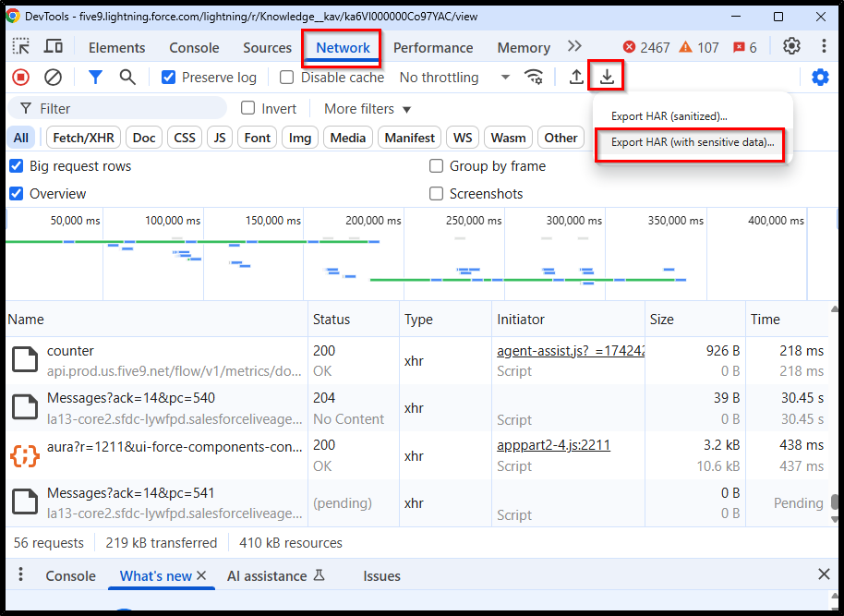This screenshot has height=616, width=844.
Task: Filter by Manifest requests
Action: pyautogui.click(x=410, y=138)
